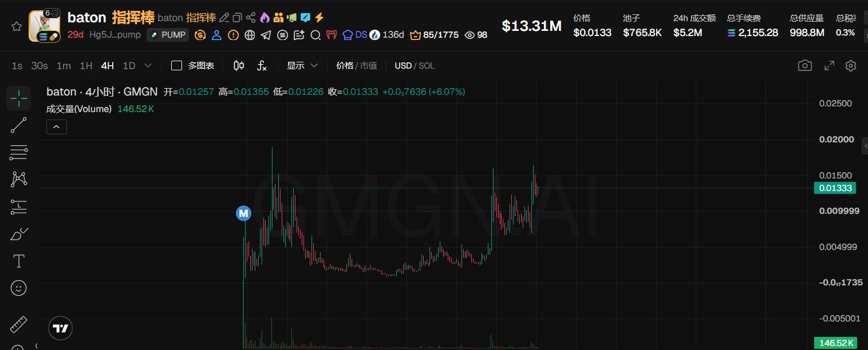
Task: Click the crown ranking 85/1775
Action: [x=434, y=35]
